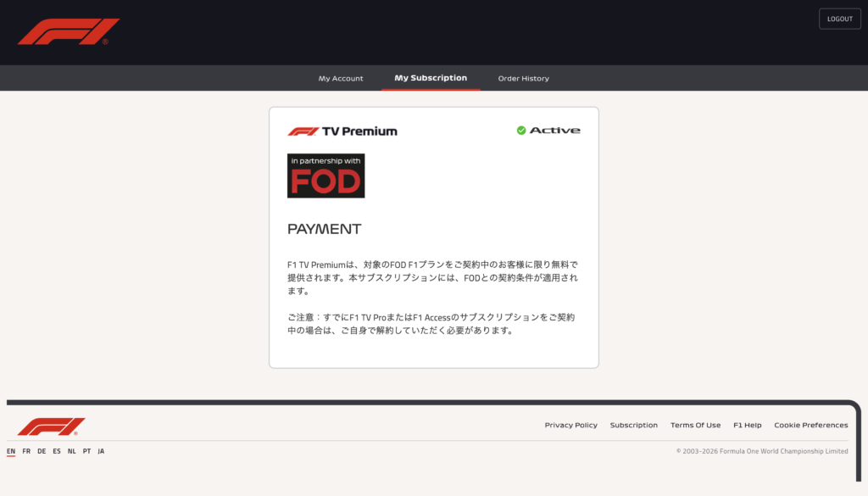Switch the language to NL
The height and width of the screenshot is (496, 868).
[72, 451]
